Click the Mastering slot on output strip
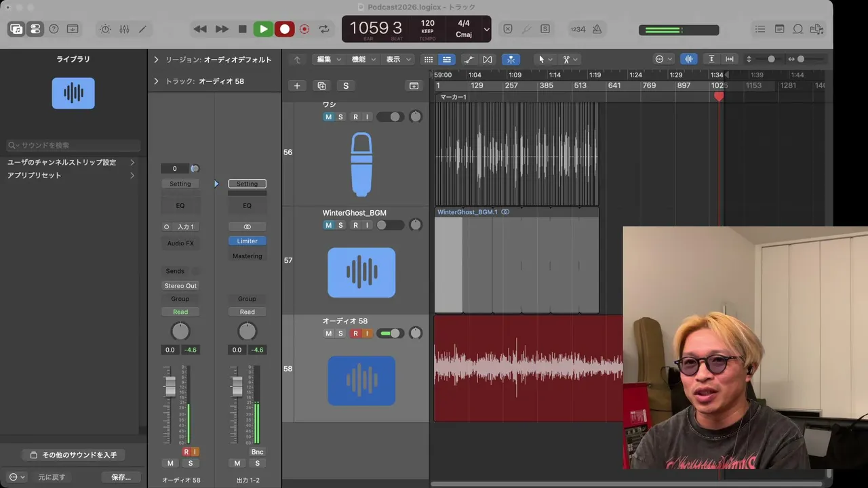The image size is (868, 488). coord(247,256)
